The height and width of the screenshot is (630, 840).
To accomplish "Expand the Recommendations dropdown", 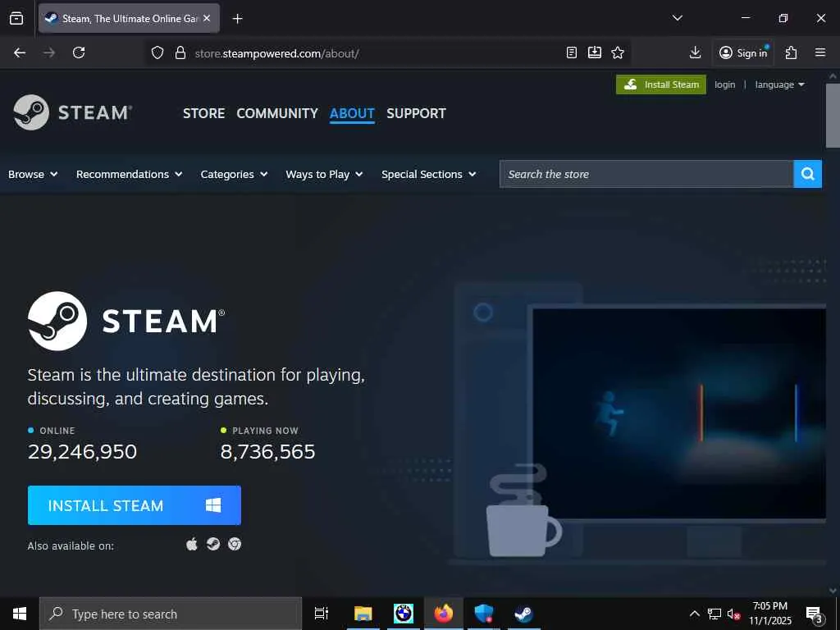I will click(129, 174).
